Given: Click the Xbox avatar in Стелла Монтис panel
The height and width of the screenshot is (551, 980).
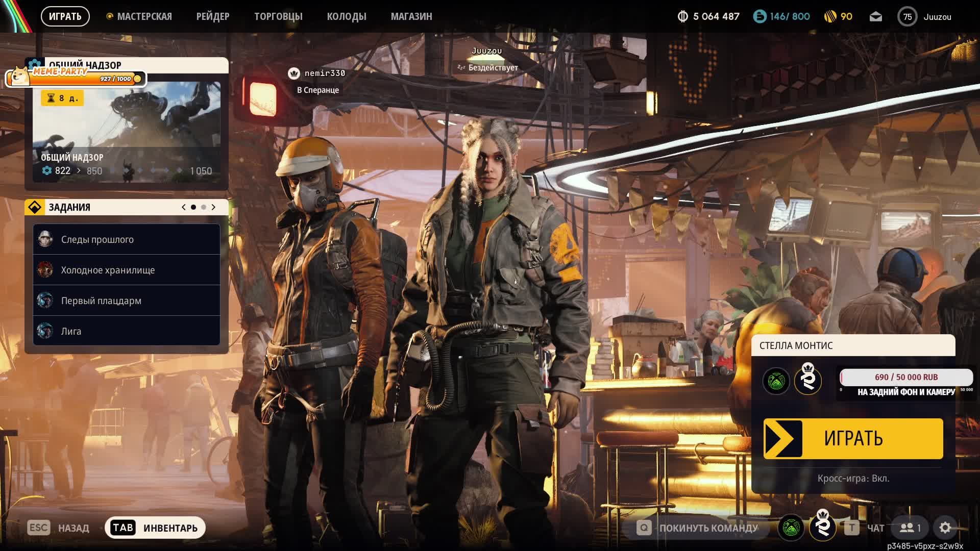Looking at the screenshot, I should click(x=776, y=381).
